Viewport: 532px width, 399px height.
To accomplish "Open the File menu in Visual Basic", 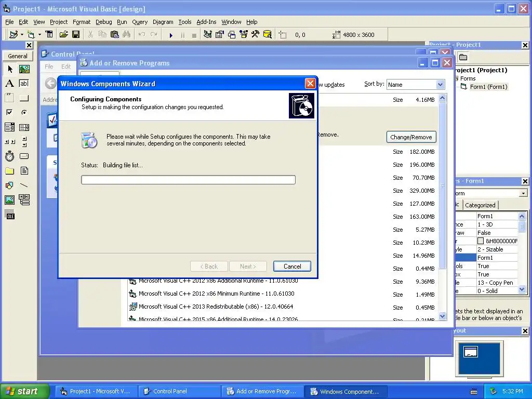I will click(x=9, y=22).
